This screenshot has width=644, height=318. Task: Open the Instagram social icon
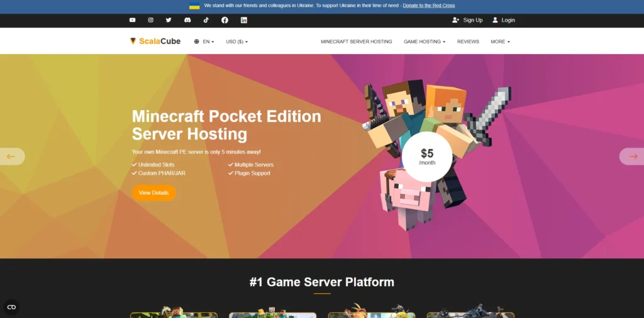tap(151, 20)
